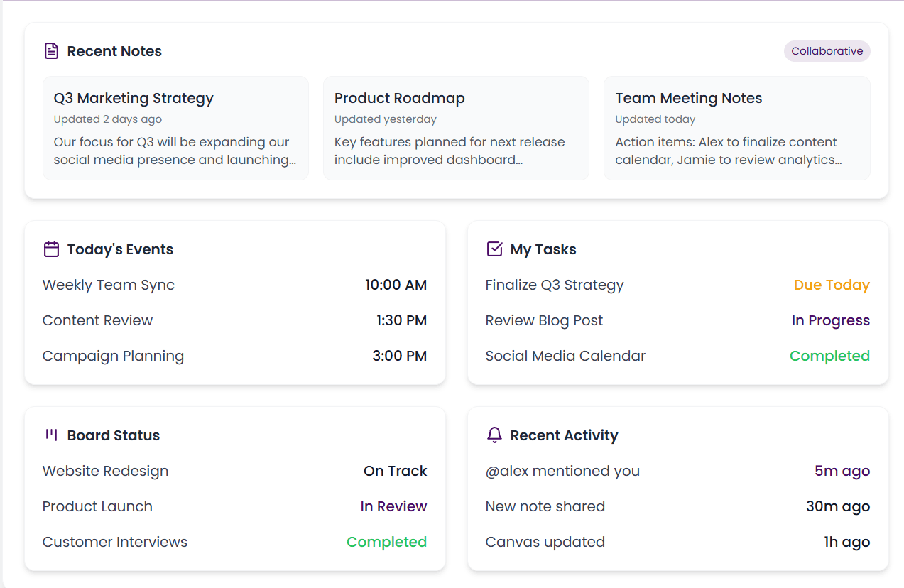Screen dimensions: 904x588
Task: Click the 10:00 AM event time
Action: tap(396, 285)
